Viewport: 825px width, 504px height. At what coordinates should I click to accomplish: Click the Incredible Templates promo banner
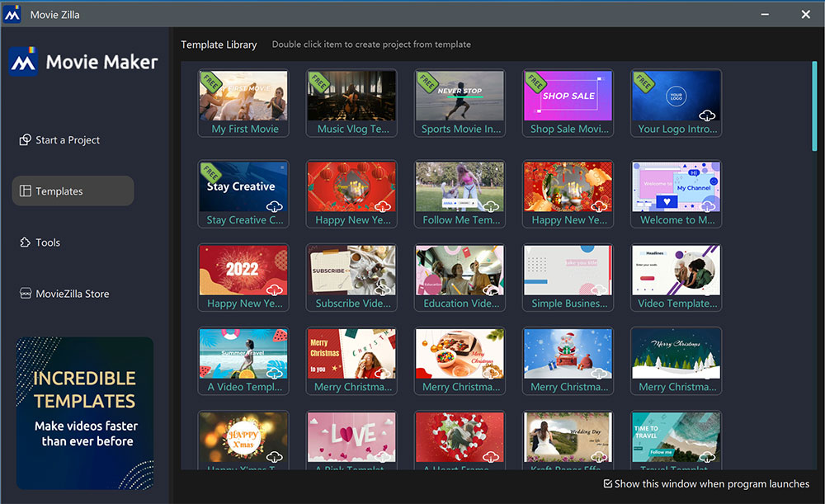(82, 413)
